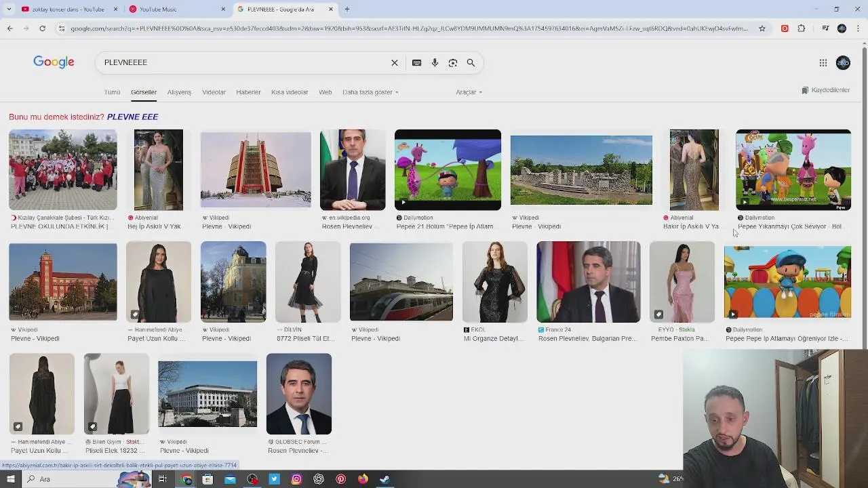This screenshot has width=868, height=488.
Task: Open the Haberler tab
Action: pyautogui.click(x=248, y=92)
